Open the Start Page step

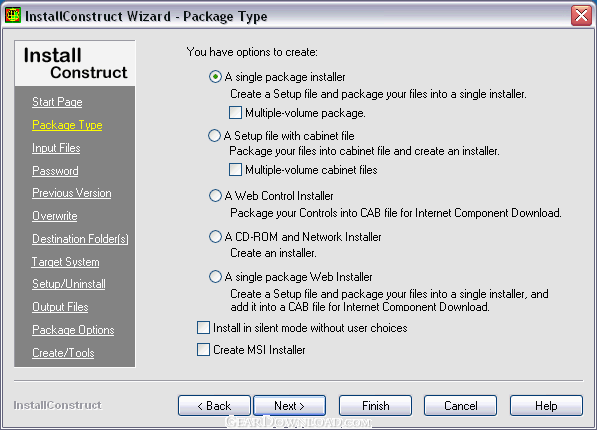click(x=57, y=102)
